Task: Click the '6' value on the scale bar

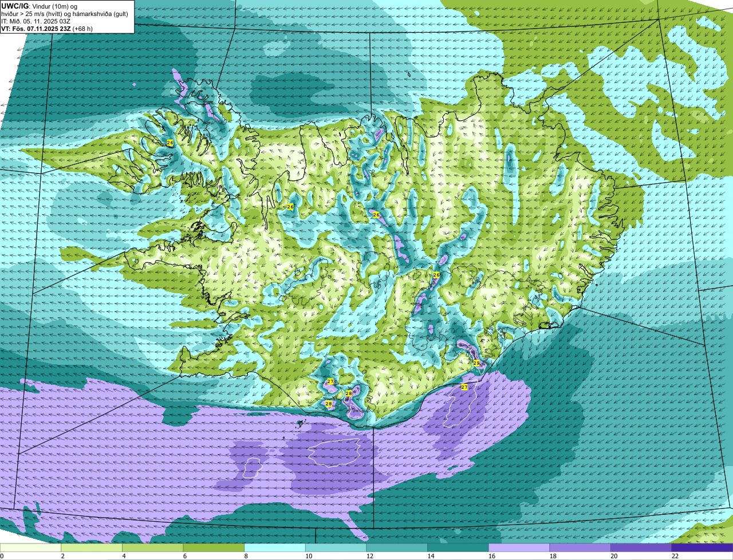Action: click(185, 555)
